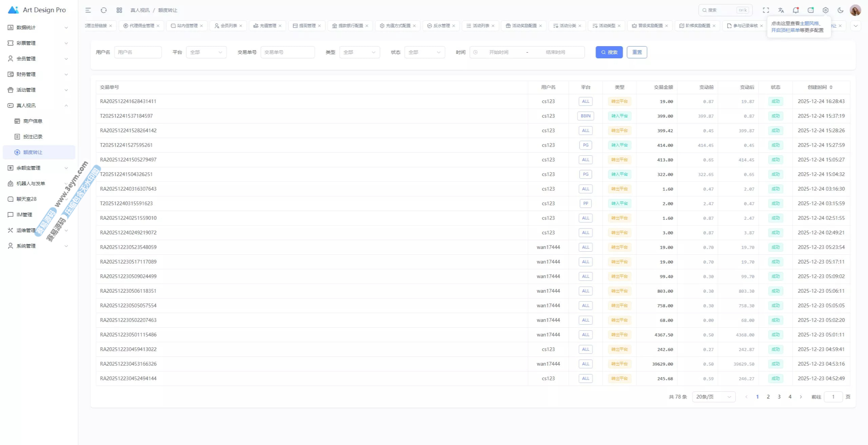Switch to the 会员列表 tab
This screenshot has width=868, height=445.
229,26
